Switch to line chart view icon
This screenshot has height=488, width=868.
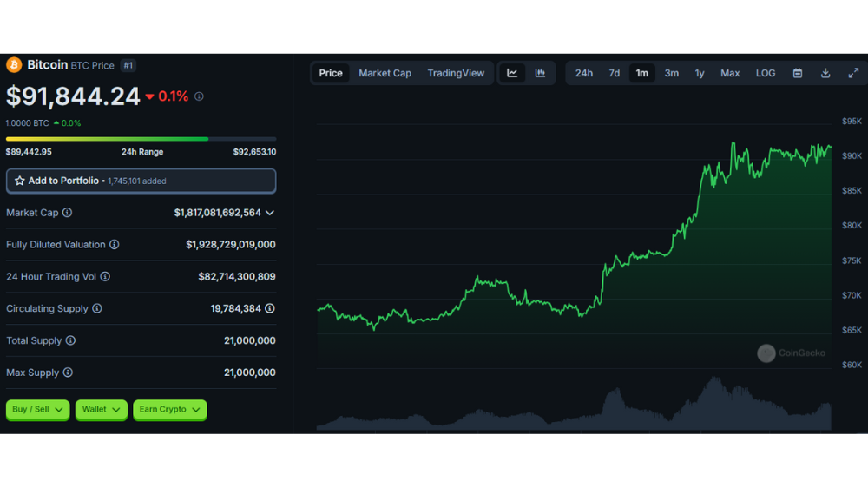(x=512, y=73)
